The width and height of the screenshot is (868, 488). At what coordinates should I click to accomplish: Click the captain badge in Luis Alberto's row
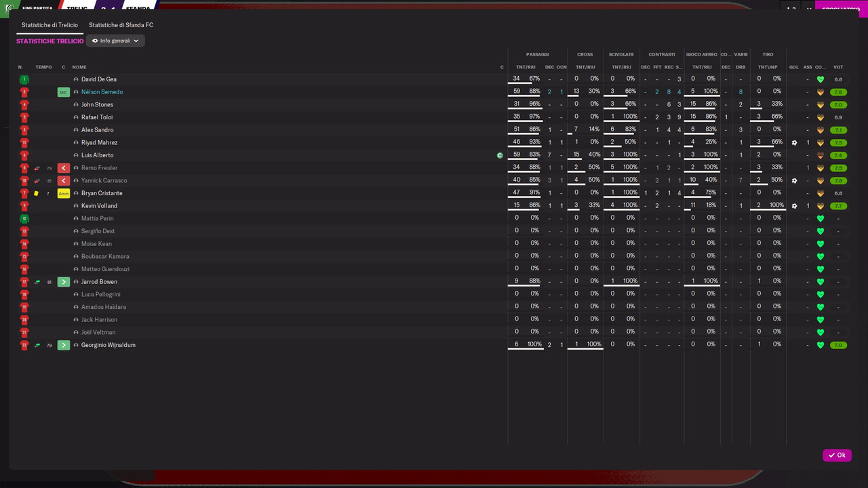(500, 155)
